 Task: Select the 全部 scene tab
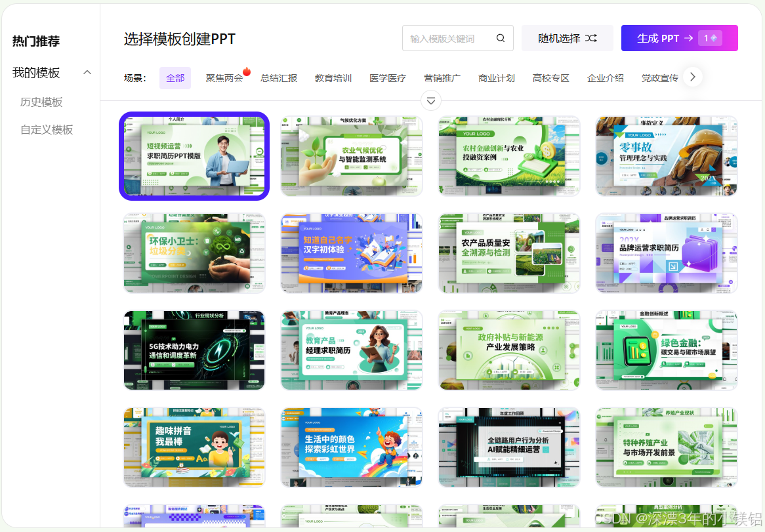tap(175, 78)
